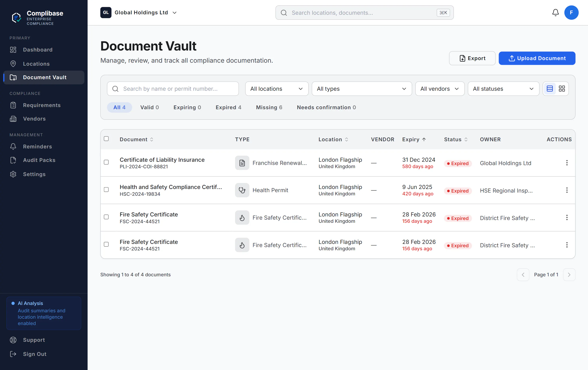Open the All locations filter dropdown
This screenshot has height=370, width=588.
pyautogui.click(x=277, y=89)
